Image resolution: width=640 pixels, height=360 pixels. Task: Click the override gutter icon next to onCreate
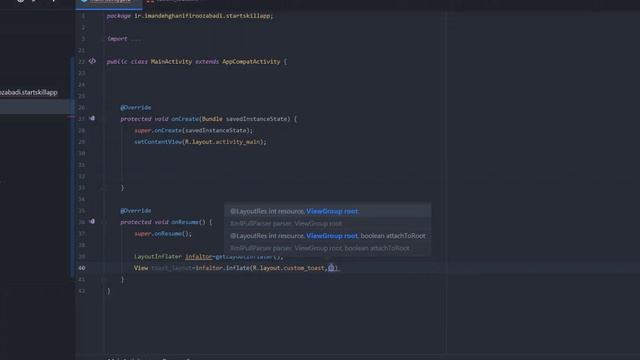coord(92,118)
